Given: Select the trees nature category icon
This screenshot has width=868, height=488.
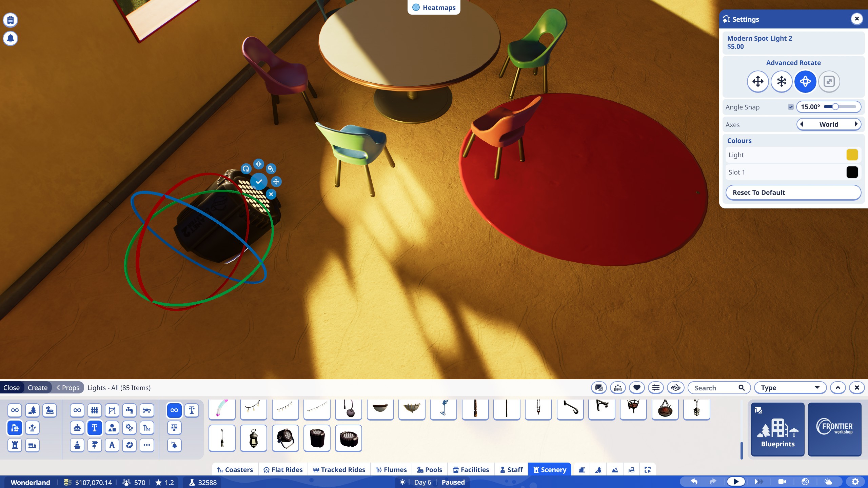Looking at the screenshot, I should pos(32,410).
